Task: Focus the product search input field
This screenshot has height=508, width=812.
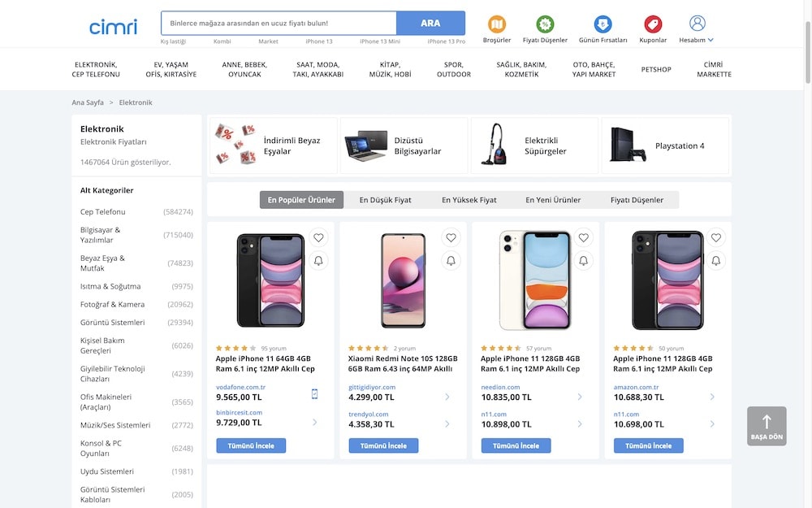Action: point(279,24)
